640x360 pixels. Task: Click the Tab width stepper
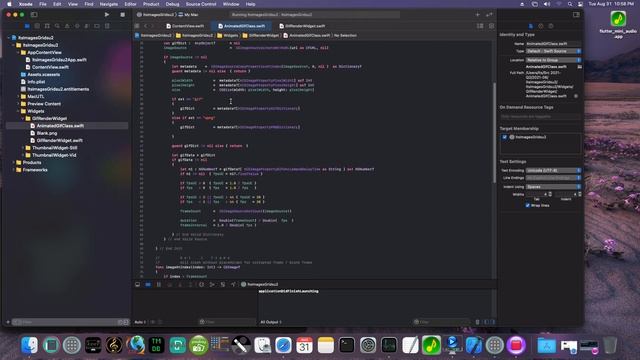coord(550,194)
